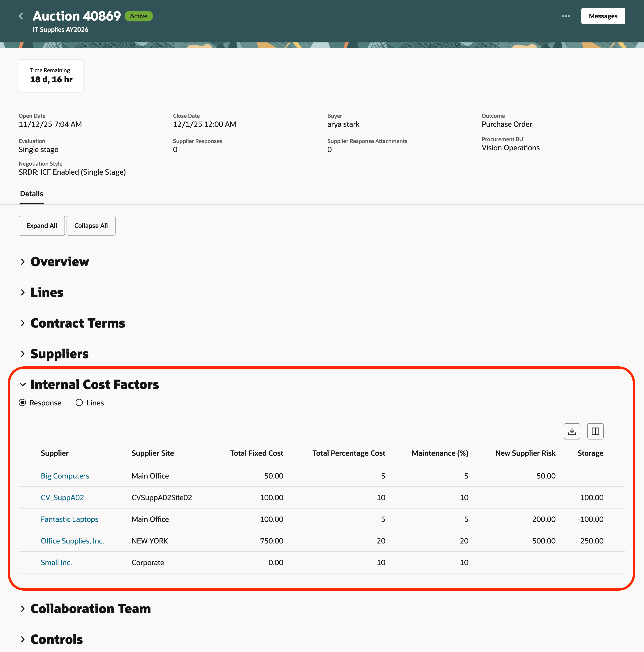The height and width of the screenshot is (652, 644).
Task: Open the Messages panel
Action: tap(603, 16)
